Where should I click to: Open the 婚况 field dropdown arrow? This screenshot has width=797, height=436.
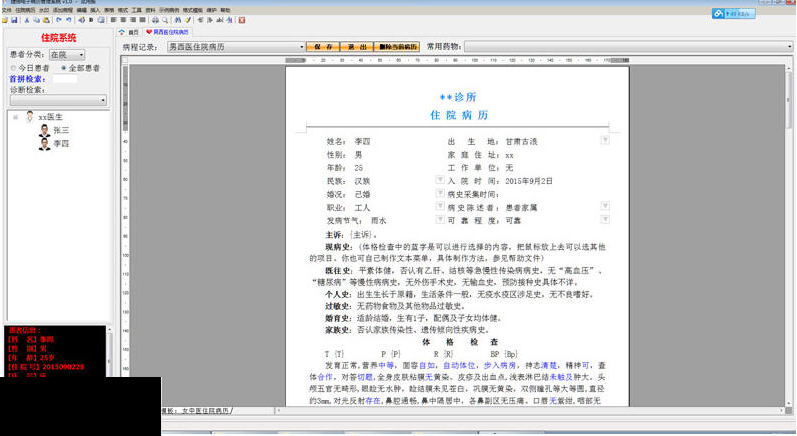pos(440,193)
